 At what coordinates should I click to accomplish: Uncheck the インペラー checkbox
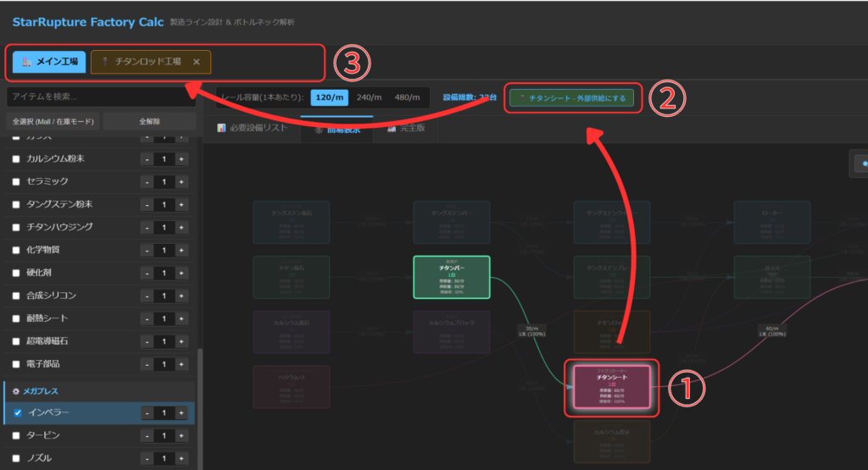[x=15, y=413]
